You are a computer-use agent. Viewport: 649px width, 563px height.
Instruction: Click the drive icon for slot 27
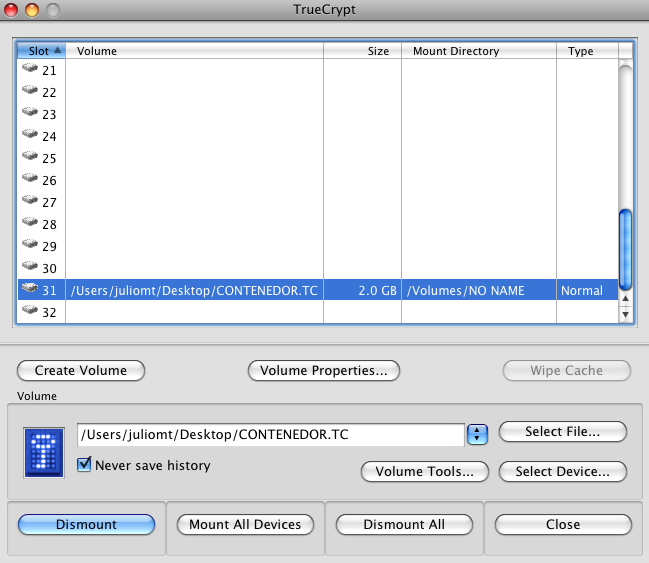point(30,200)
